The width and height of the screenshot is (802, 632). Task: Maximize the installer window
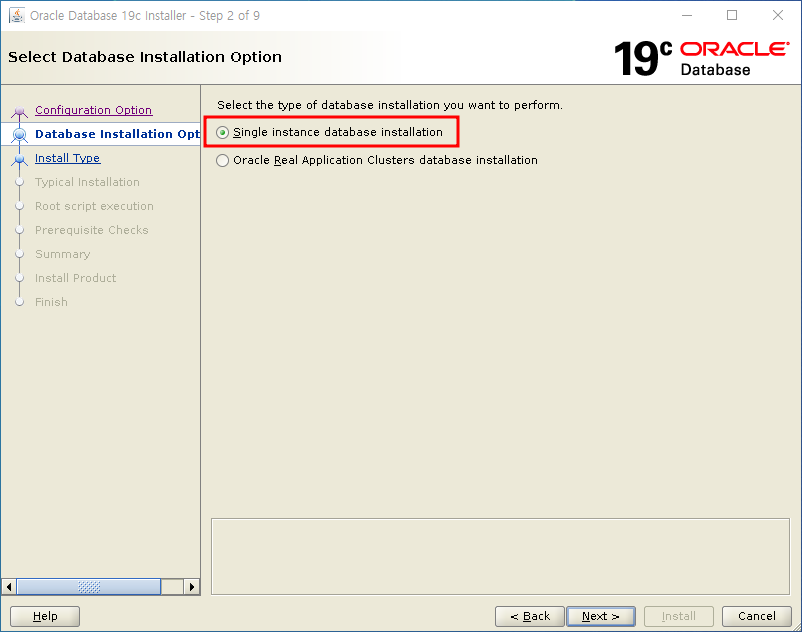[732, 15]
